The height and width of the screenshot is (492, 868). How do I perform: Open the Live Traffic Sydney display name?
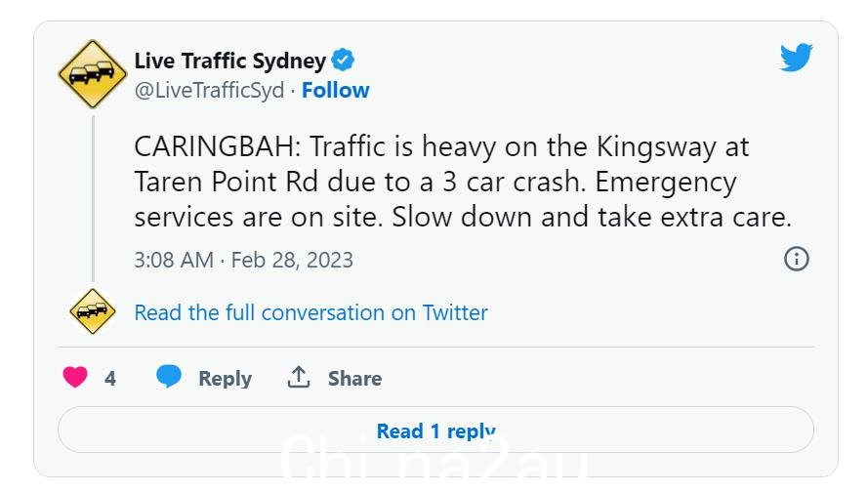tap(229, 61)
